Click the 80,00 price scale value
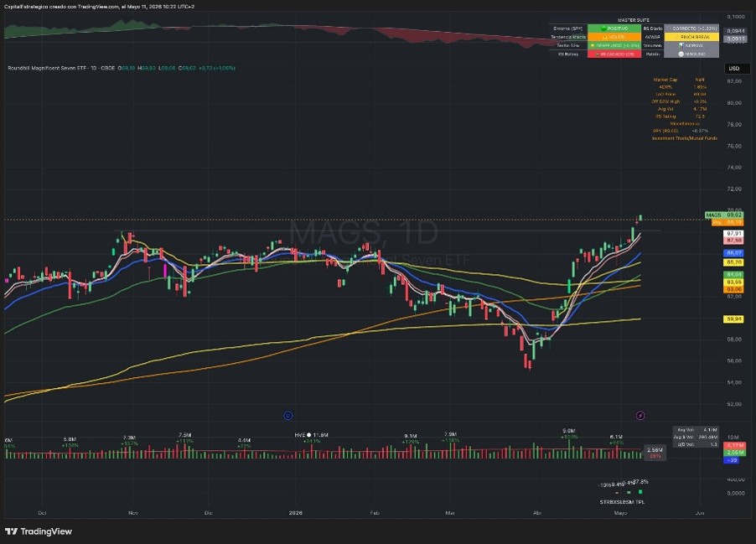 [x=734, y=103]
